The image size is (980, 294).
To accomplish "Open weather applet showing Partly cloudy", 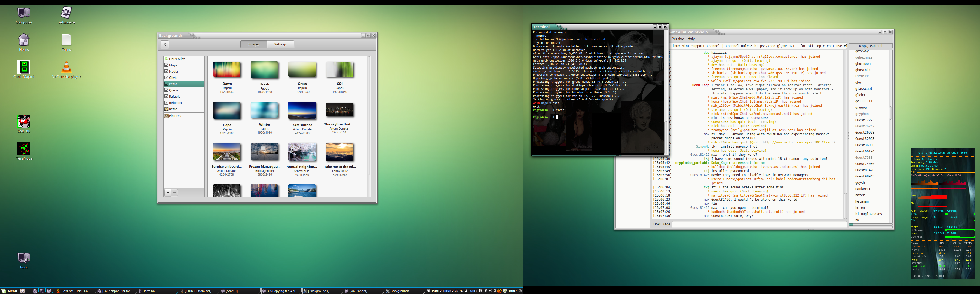I will [444, 291].
